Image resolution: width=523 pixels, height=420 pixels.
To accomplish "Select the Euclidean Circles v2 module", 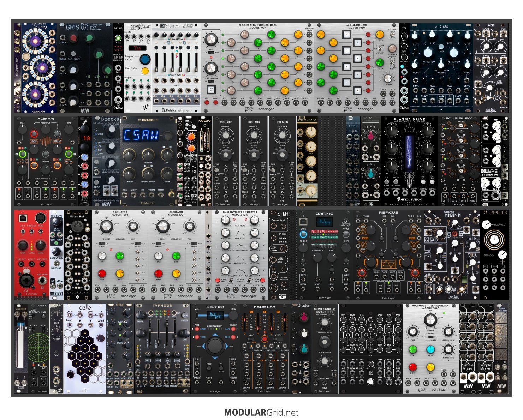I will (39, 68).
